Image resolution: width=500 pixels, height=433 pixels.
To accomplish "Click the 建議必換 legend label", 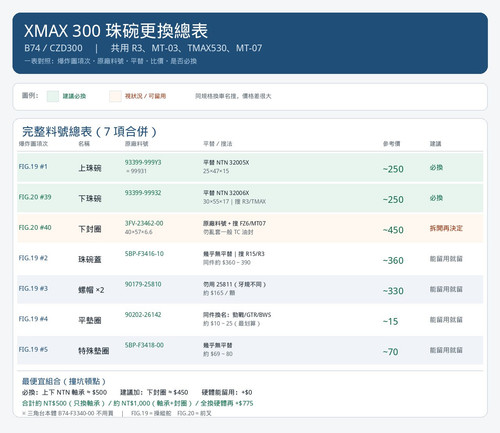I will point(74,96).
